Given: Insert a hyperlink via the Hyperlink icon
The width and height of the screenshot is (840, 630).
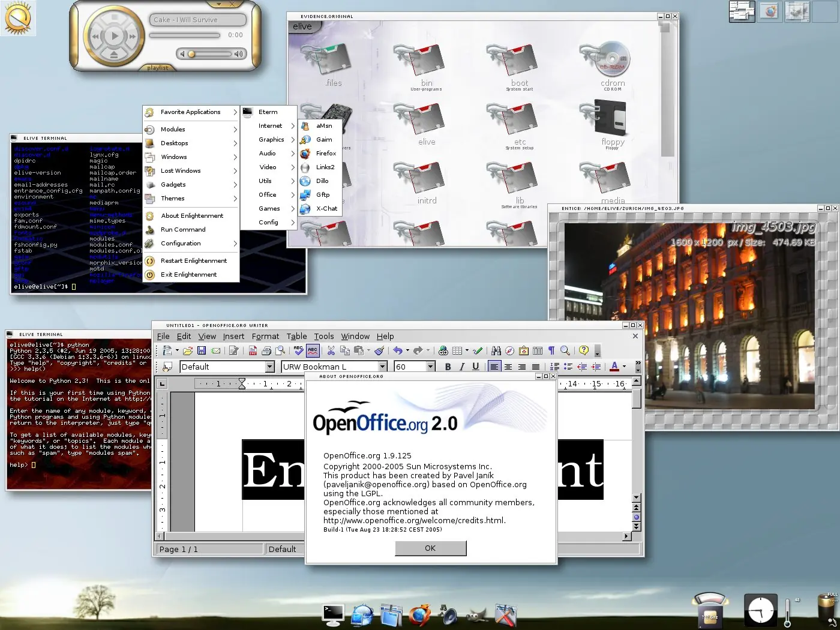Looking at the screenshot, I should (443, 350).
